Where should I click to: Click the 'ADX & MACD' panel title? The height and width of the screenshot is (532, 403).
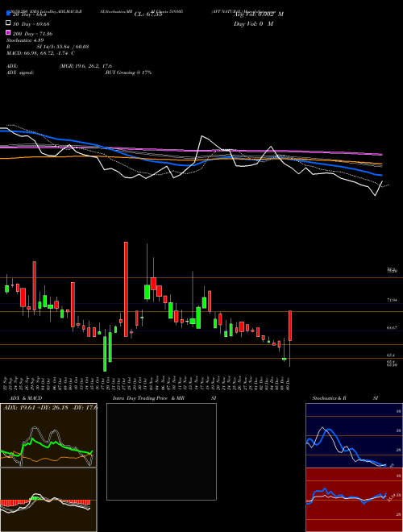pos(26,398)
